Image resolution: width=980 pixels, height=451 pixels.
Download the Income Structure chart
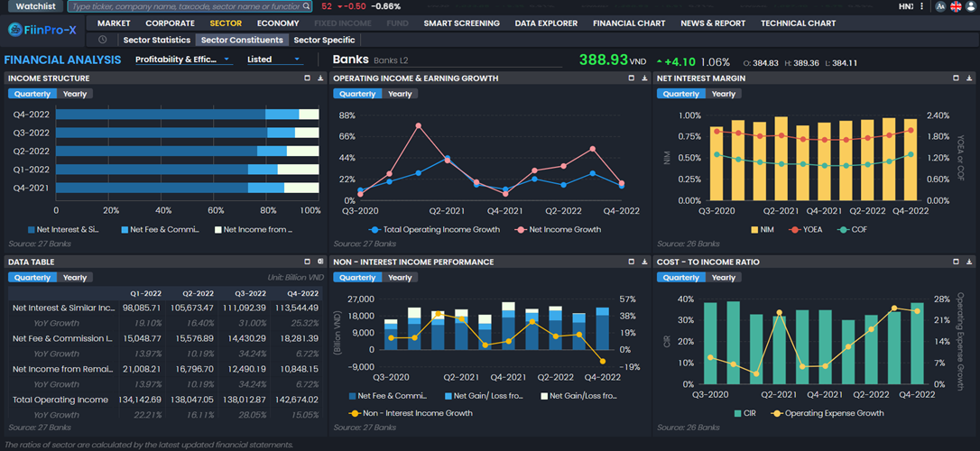coord(320,78)
